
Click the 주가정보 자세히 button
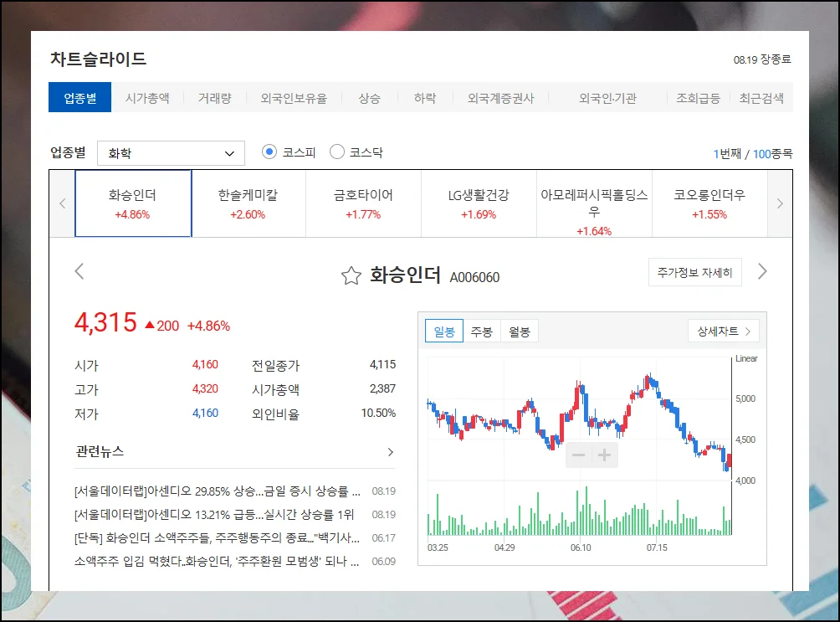(694, 273)
